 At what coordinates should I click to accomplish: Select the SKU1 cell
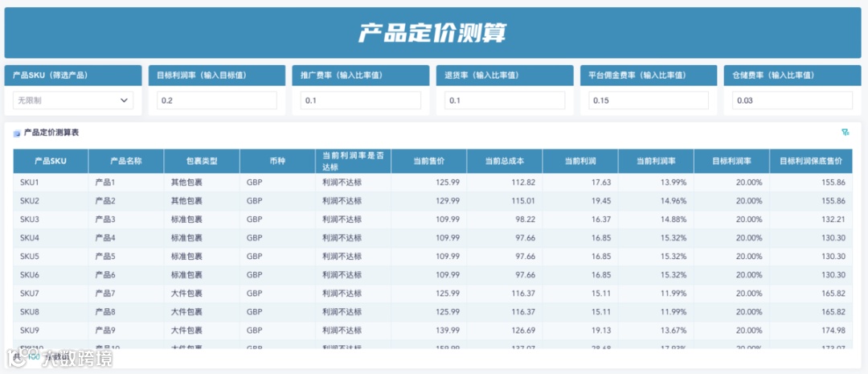(x=51, y=182)
